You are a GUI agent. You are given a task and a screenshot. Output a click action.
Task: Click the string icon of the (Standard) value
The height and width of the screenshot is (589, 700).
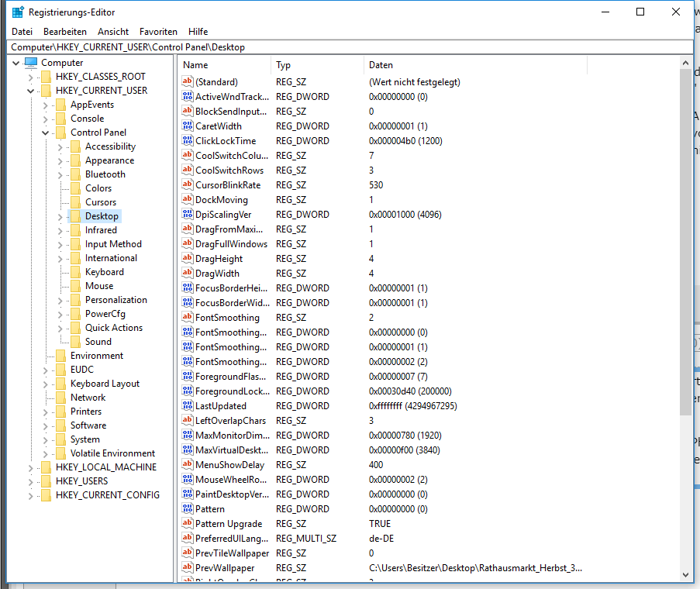click(x=188, y=81)
